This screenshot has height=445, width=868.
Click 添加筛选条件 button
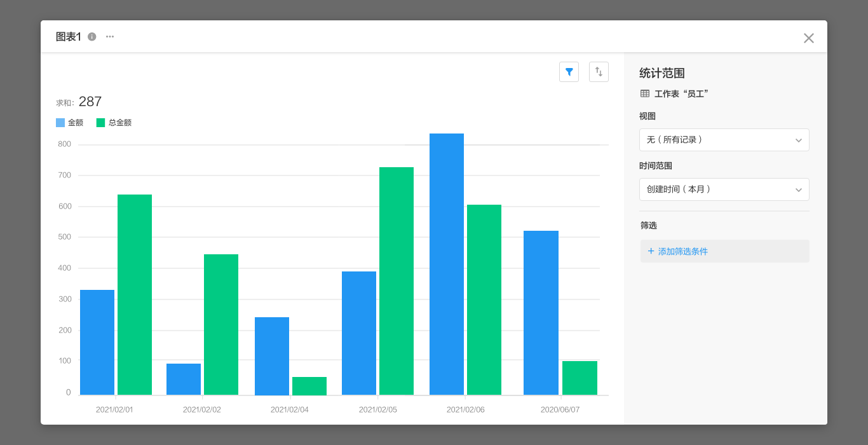725,251
